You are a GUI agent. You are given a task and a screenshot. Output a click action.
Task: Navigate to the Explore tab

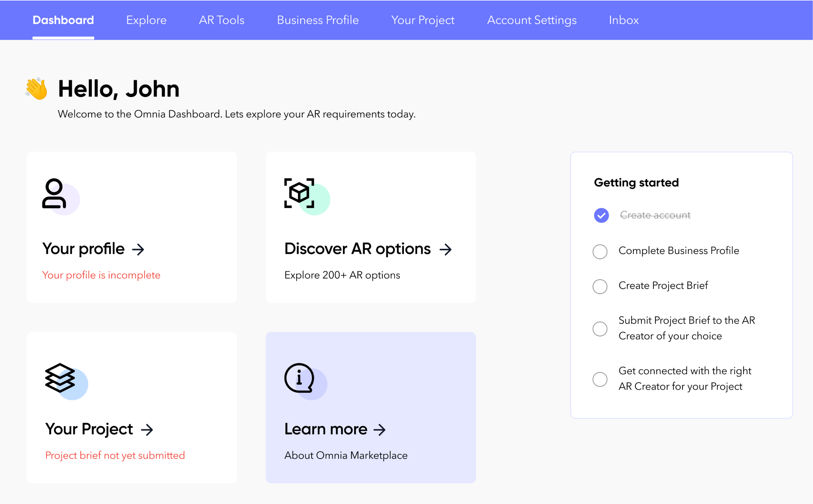coord(146,20)
